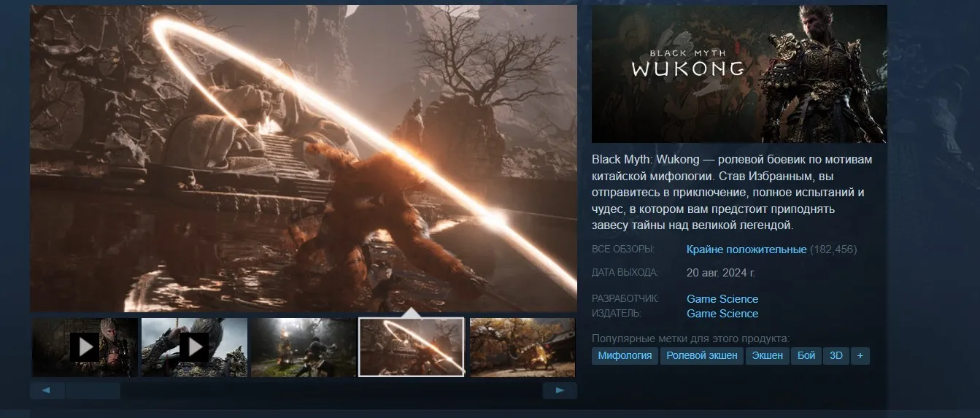The width and height of the screenshot is (980, 418).
Task: Click the thumbnail strip scrollbar handle
Action: (93, 390)
